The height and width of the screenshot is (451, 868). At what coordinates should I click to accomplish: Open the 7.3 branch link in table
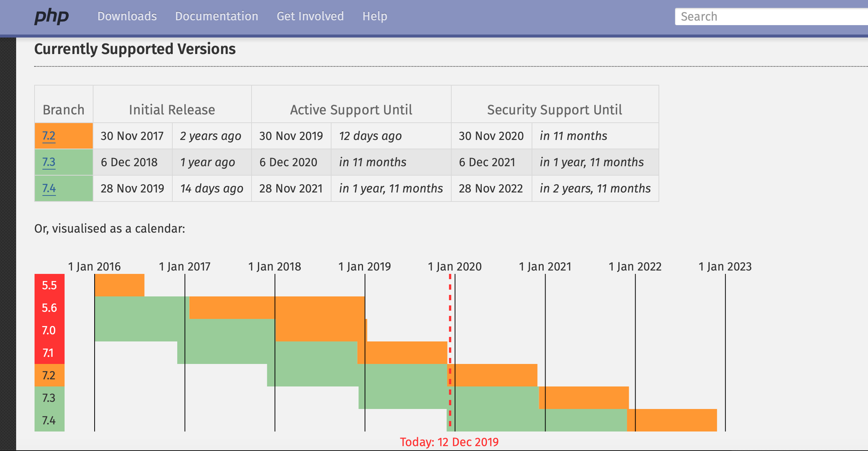point(49,162)
